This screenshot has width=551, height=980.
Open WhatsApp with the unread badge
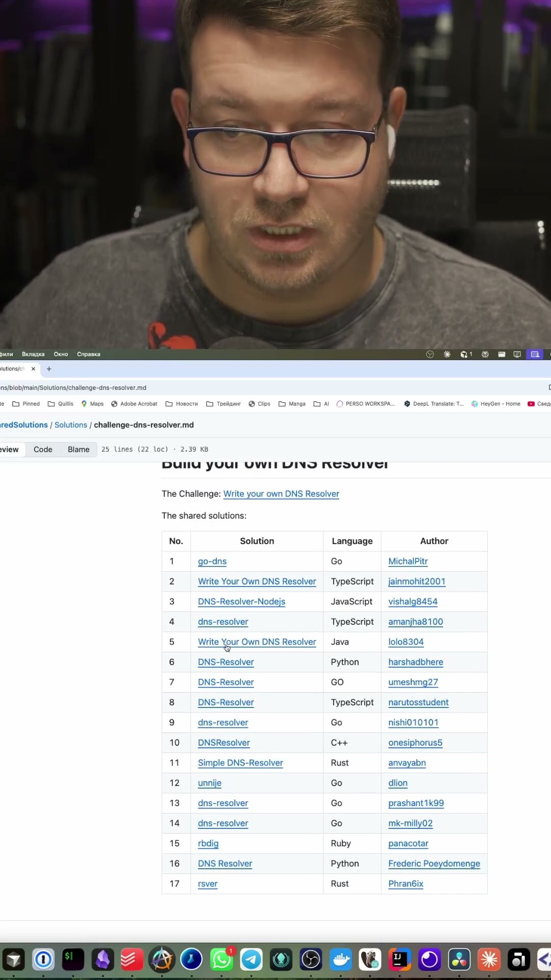(221, 960)
